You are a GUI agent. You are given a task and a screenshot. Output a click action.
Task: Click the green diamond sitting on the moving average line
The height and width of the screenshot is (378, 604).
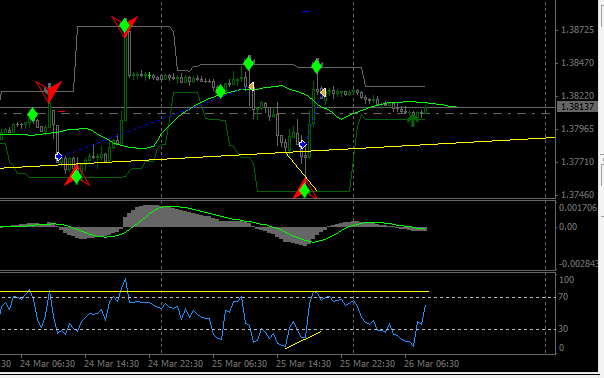point(221,91)
